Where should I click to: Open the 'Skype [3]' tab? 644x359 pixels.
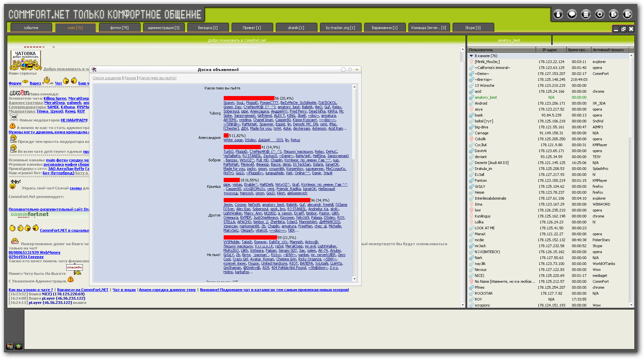[x=473, y=28]
